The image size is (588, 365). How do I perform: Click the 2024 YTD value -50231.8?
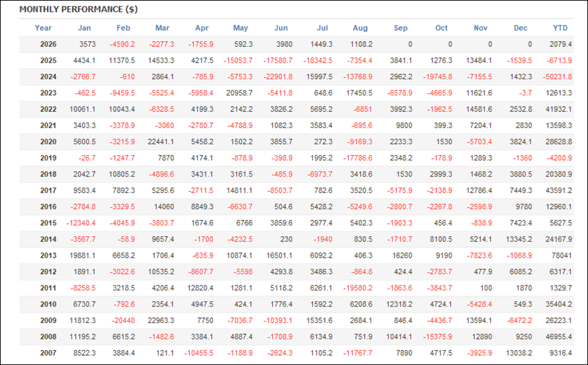557,77
